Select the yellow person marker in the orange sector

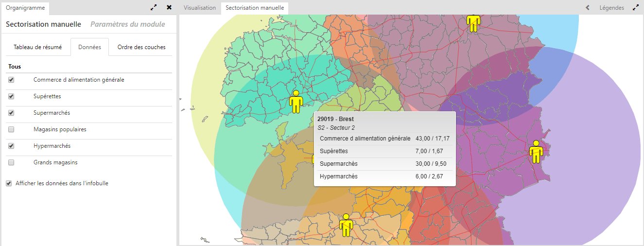[x=346, y=225]
